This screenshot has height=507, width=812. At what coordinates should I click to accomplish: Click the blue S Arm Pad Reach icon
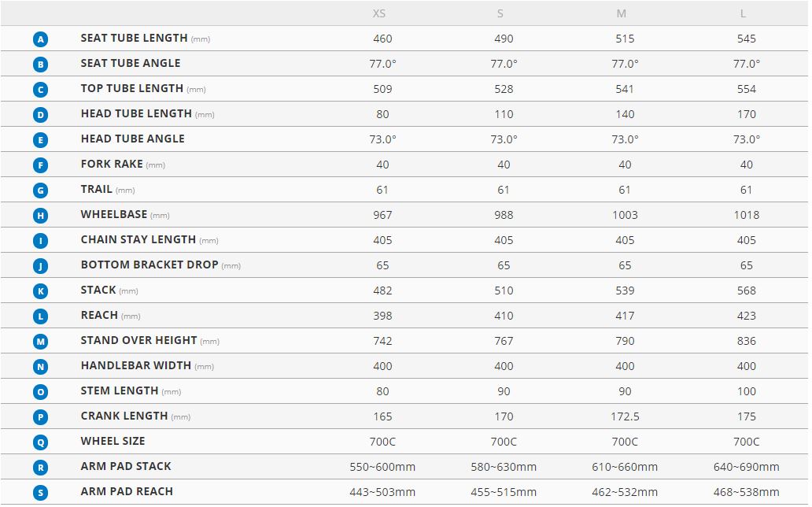point(41,492)
